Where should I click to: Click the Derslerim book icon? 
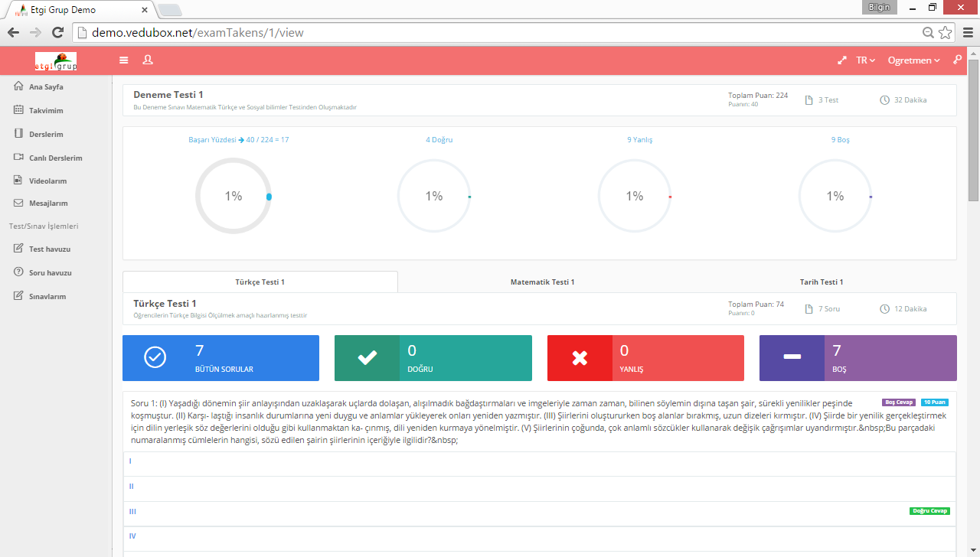[x=18, y=134]
